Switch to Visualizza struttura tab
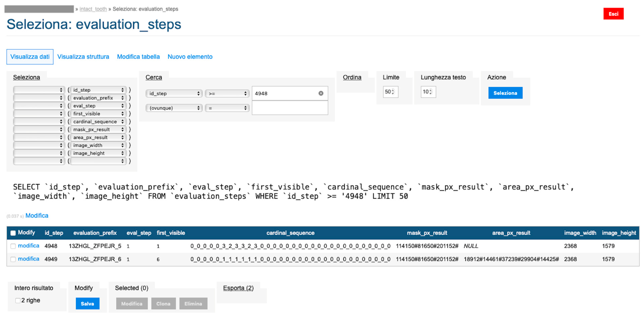This screenshot has width=644, height=314. (83, 57)
